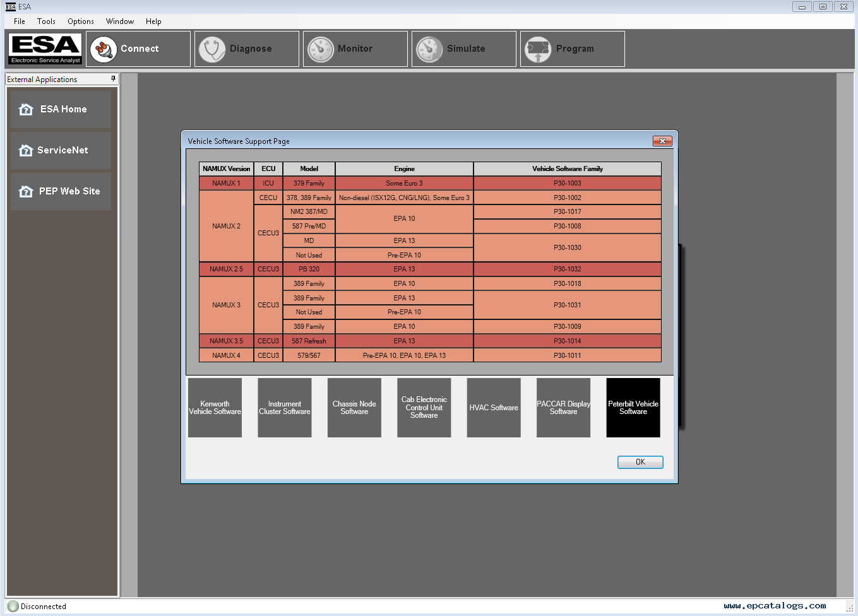858x616 pixels.
Task: Select Cab Electronic Control Unit Software tile
Action: 424,408
